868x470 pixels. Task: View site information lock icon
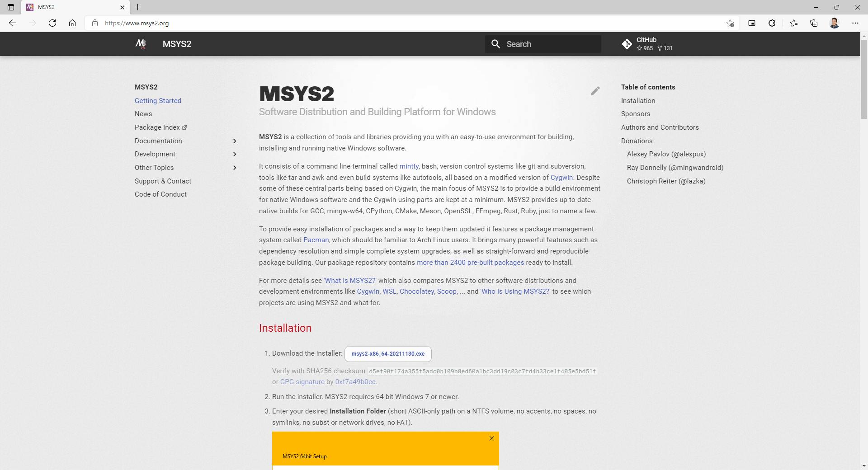click(x=94, y=23)
